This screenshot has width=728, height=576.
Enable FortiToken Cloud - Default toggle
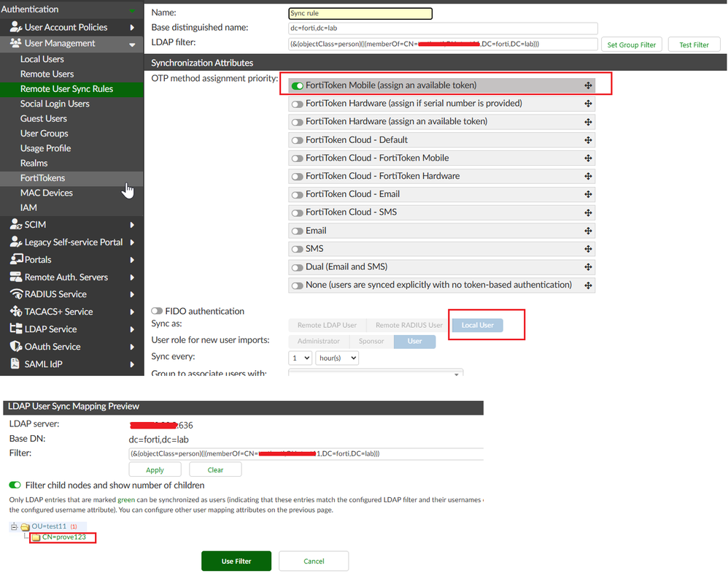297,140
